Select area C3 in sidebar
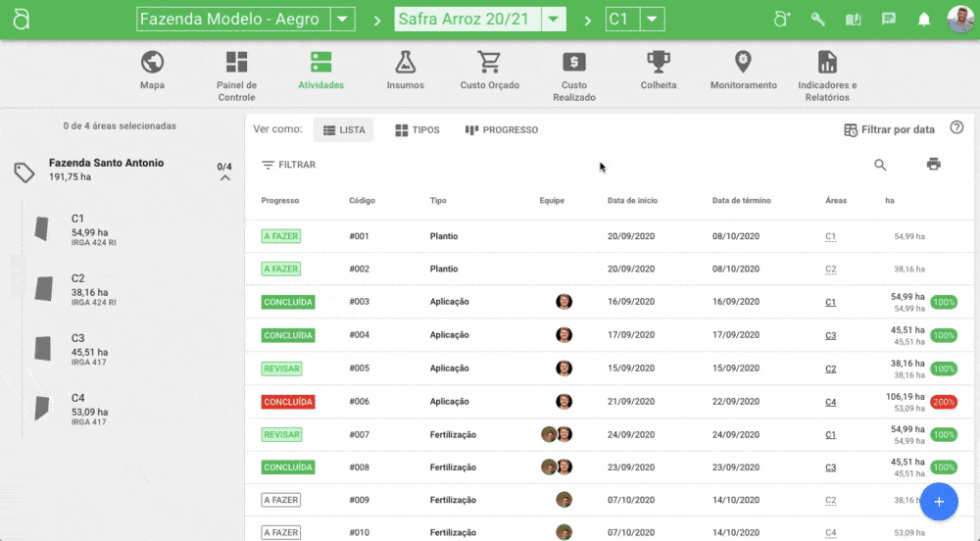 point(78,348)
